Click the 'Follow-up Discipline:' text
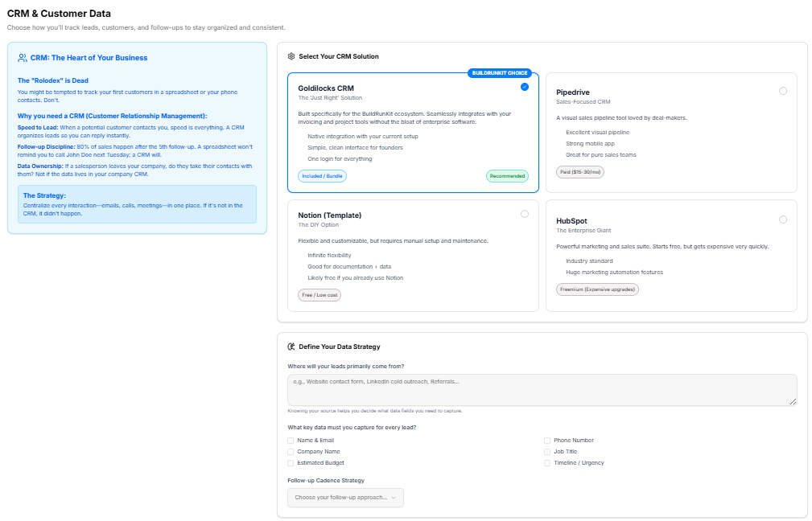 pos(46,147)
